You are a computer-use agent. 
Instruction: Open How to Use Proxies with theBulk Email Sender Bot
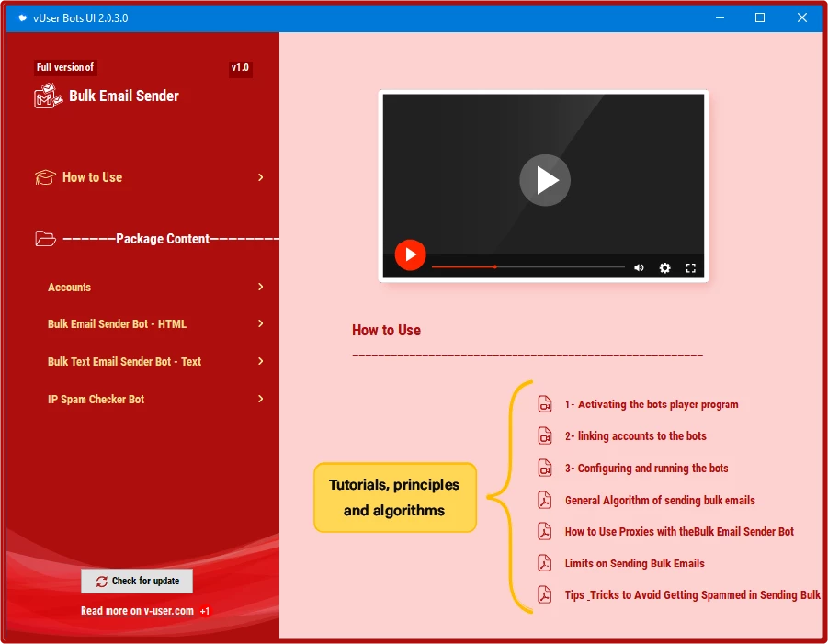pyautogui.click(x=679, y=532)
